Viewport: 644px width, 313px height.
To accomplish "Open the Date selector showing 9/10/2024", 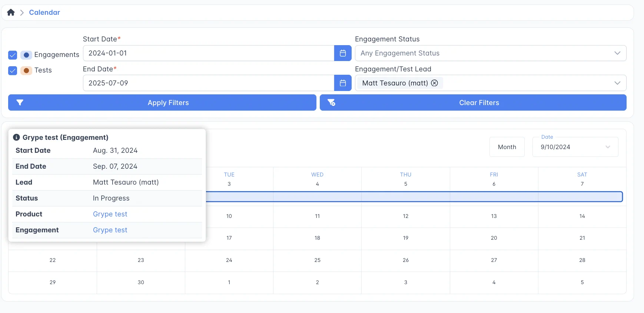I will coord(575,147).
